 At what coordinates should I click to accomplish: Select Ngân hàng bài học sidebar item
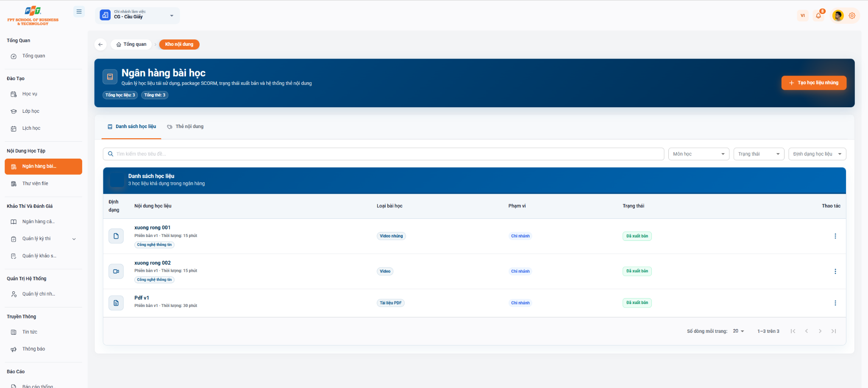point(43,167)
